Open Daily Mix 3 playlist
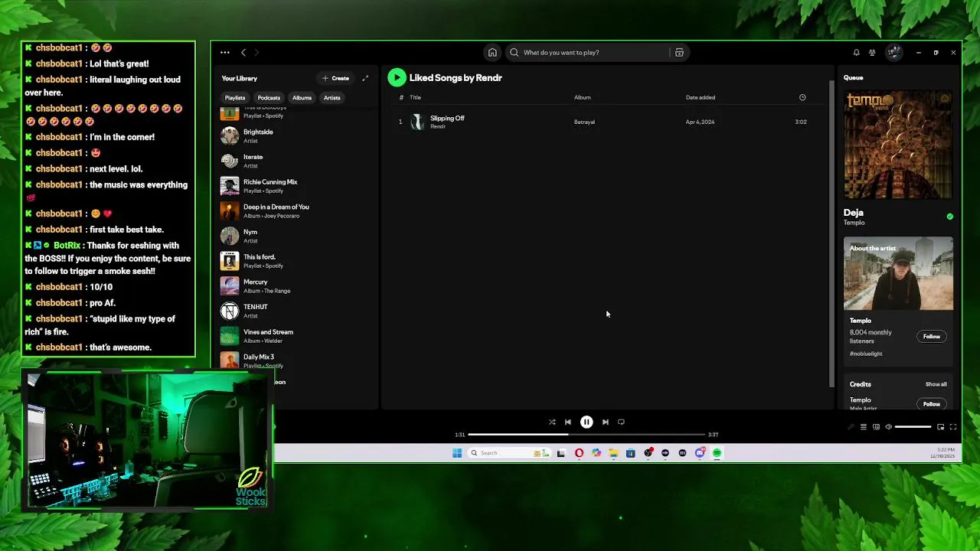The image size is (980, 551). [x=296, y=360]
